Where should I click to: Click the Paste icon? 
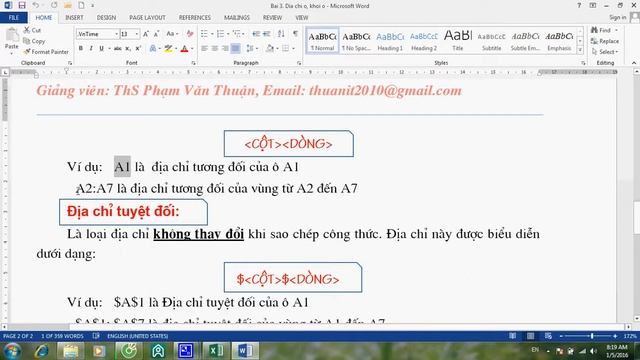[x=11, y=36]
